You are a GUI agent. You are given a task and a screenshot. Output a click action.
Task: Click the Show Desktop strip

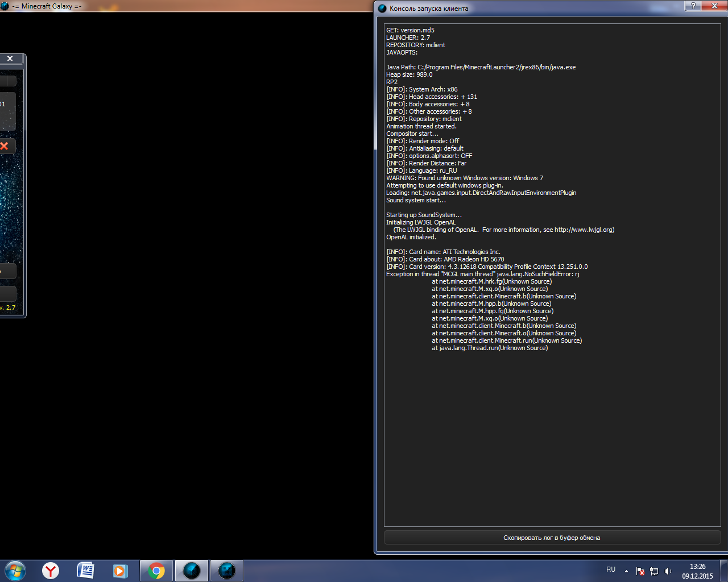click(724, 571)
